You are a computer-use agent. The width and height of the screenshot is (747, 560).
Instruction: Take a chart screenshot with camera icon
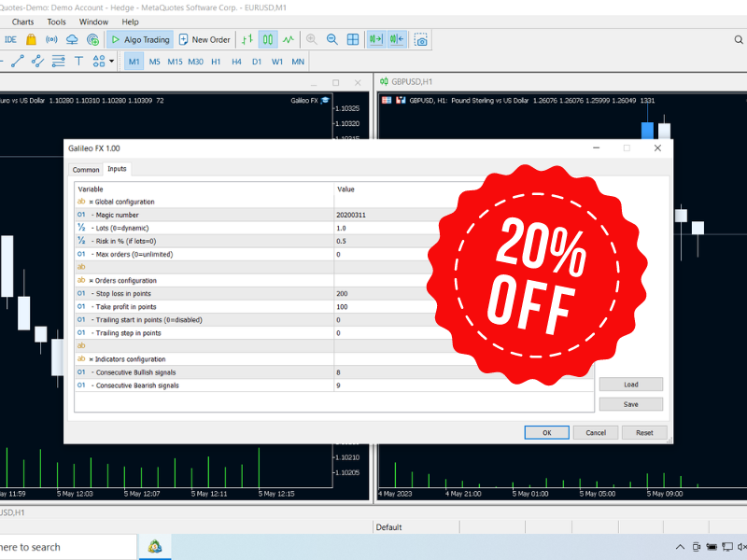pos(421,40)
